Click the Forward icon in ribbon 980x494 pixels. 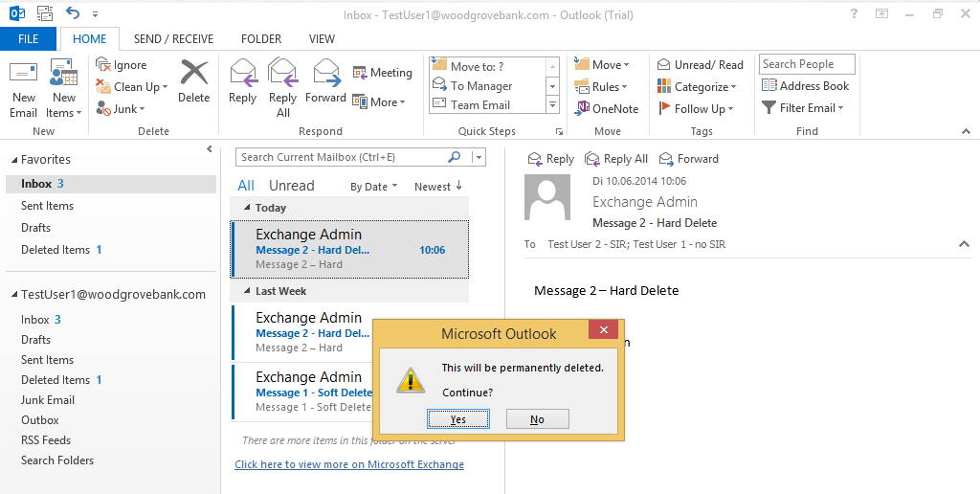pos(327,73)
